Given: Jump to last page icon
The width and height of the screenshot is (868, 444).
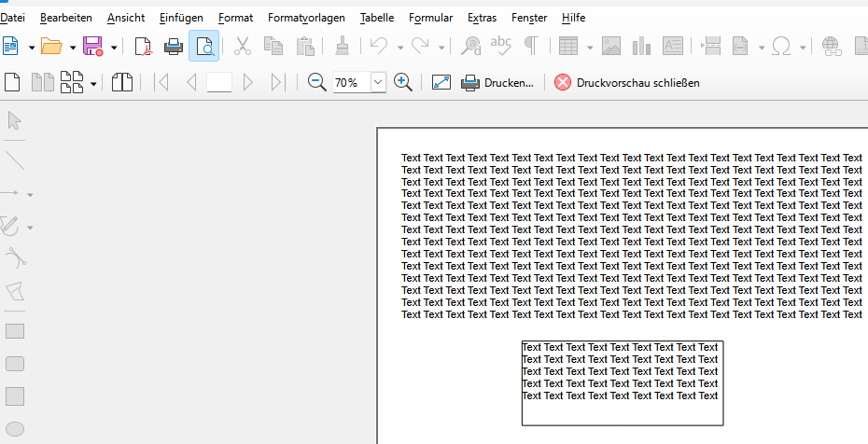Looking at the screenshot, I should [x=277, y=82].
